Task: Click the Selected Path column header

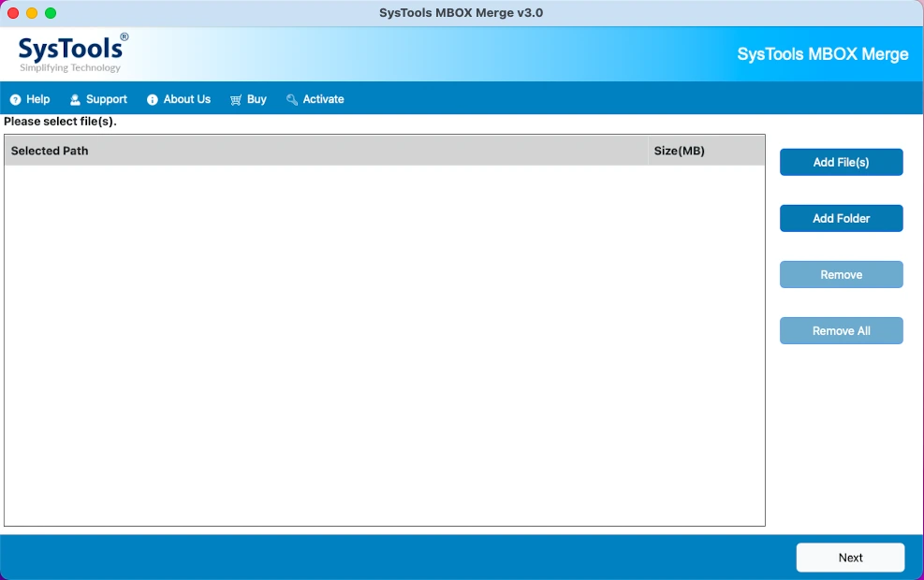Action: (326, 151)
